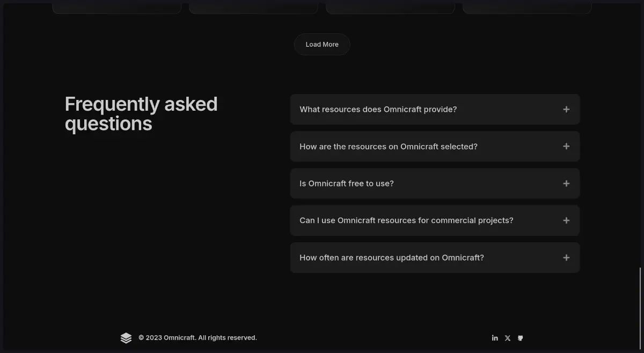The image size is (644, 353).
Task: Click the Omnicraft stacked layers logo
Action: click(126, 338)
